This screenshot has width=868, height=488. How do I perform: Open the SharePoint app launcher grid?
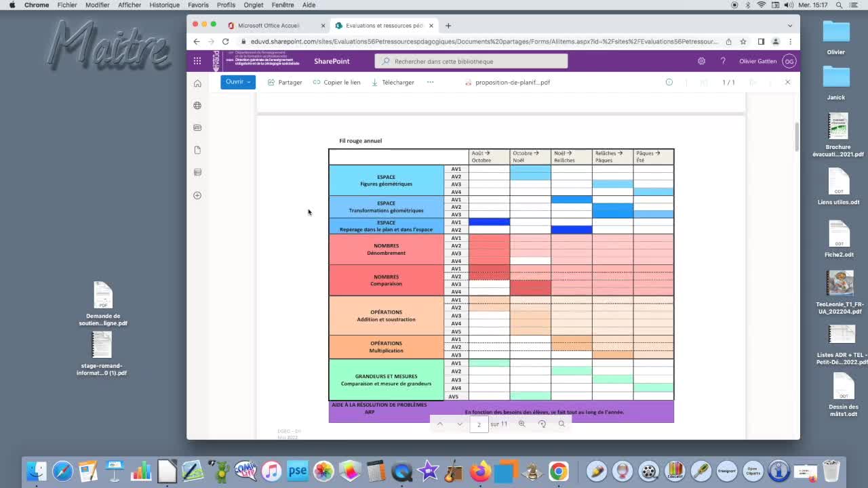coord(197,61)
